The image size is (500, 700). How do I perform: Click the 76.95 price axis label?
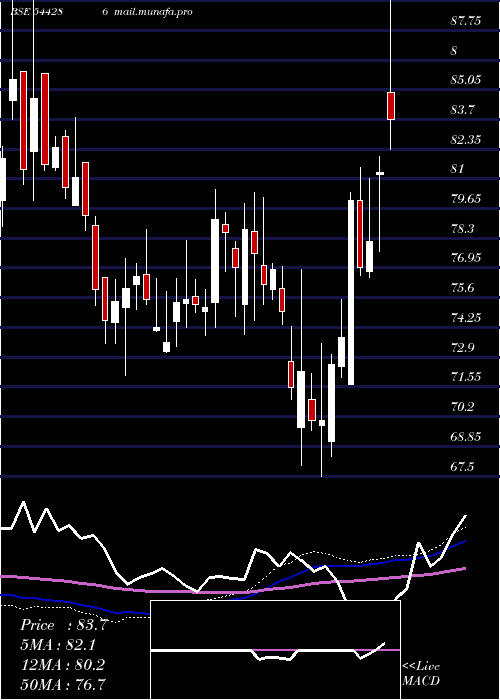(466, 258)
